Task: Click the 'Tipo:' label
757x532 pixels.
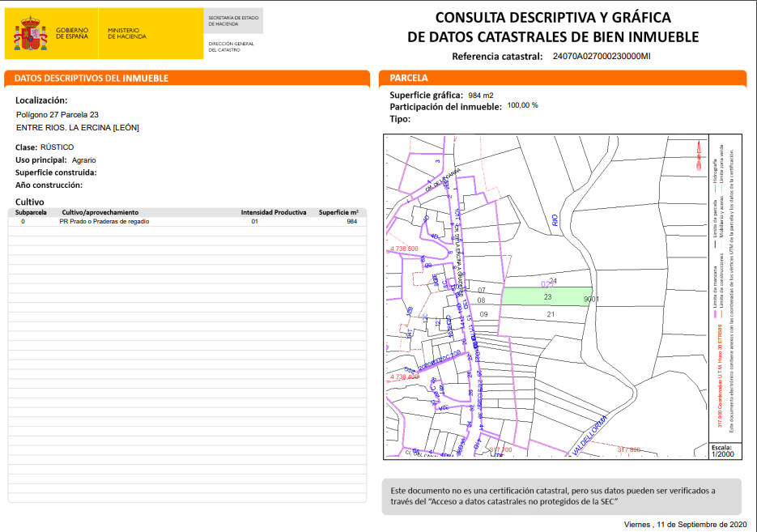Action: (x=400, y=119)
